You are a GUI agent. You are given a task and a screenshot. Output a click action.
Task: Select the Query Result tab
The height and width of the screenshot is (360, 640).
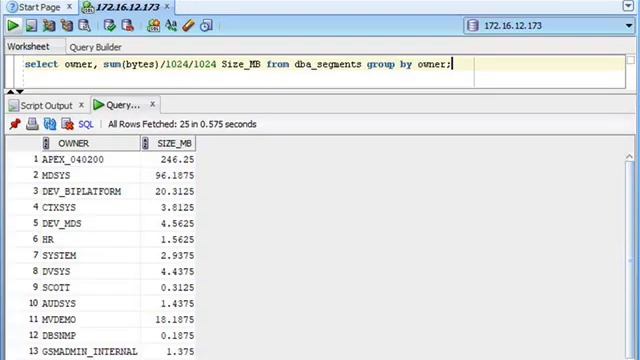123,105
